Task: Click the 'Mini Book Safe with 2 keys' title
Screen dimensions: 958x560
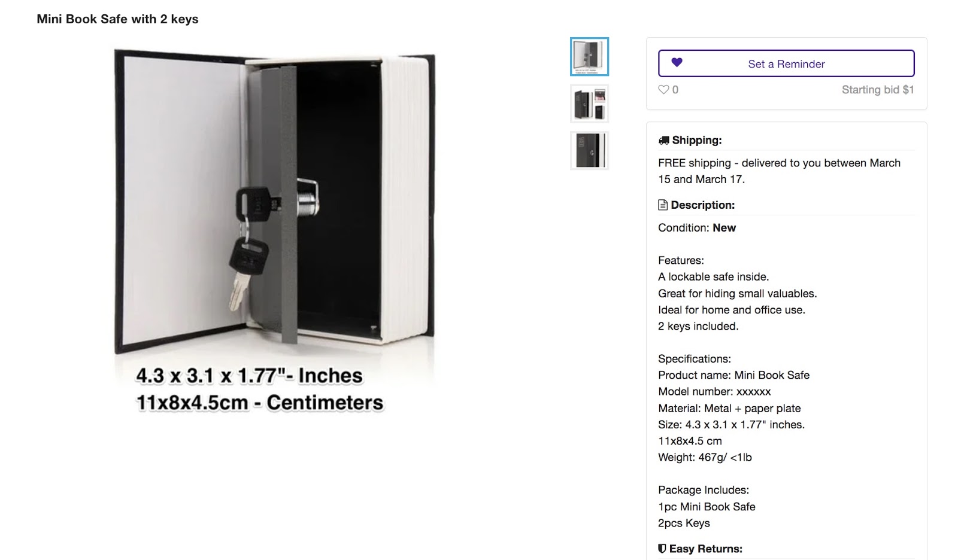Action: (117, 19)
